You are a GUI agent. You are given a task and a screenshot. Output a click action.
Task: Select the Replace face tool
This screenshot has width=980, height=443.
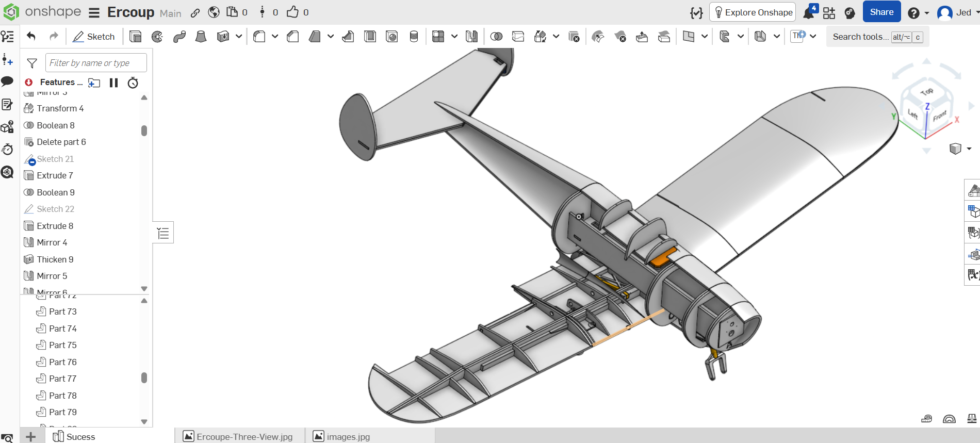(x=664, y=37)
